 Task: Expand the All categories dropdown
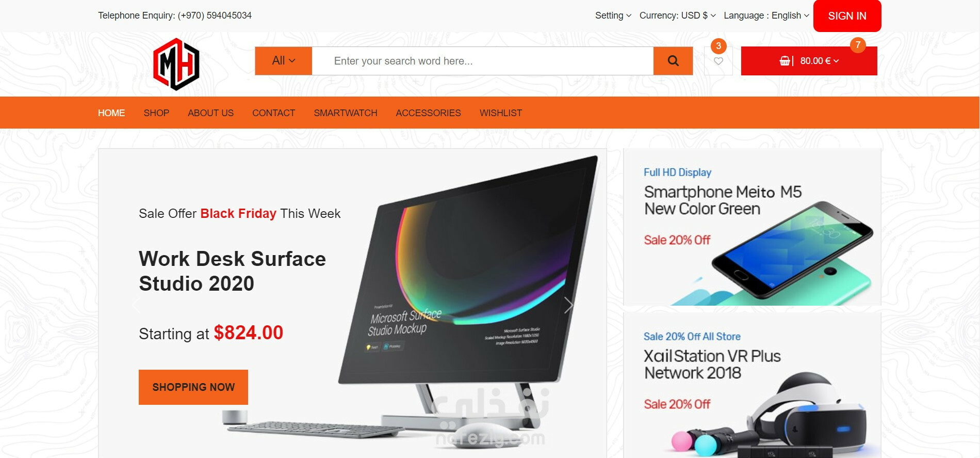283,61
